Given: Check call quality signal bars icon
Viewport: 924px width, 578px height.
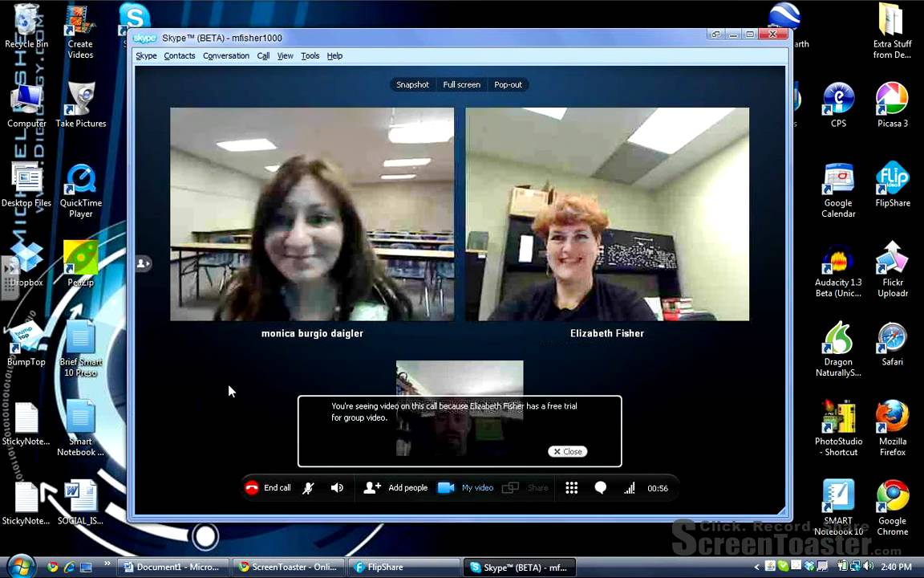Looking at the screenshot, I should tap(630, 488).
